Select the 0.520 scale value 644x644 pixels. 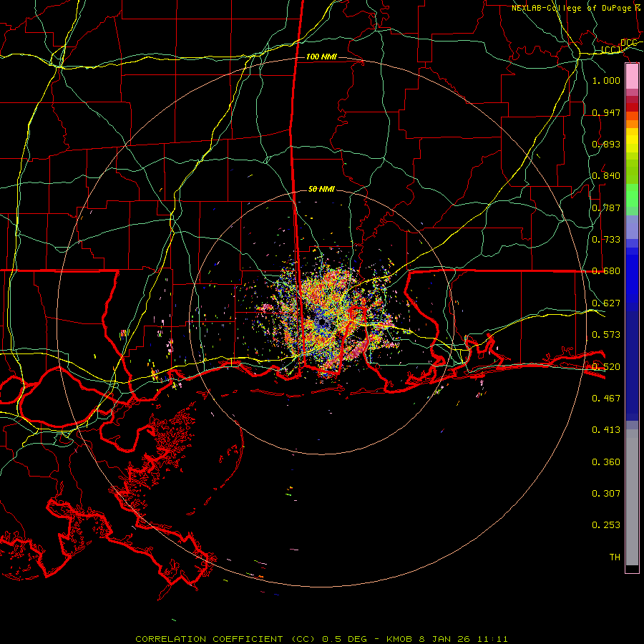point(606,366)
